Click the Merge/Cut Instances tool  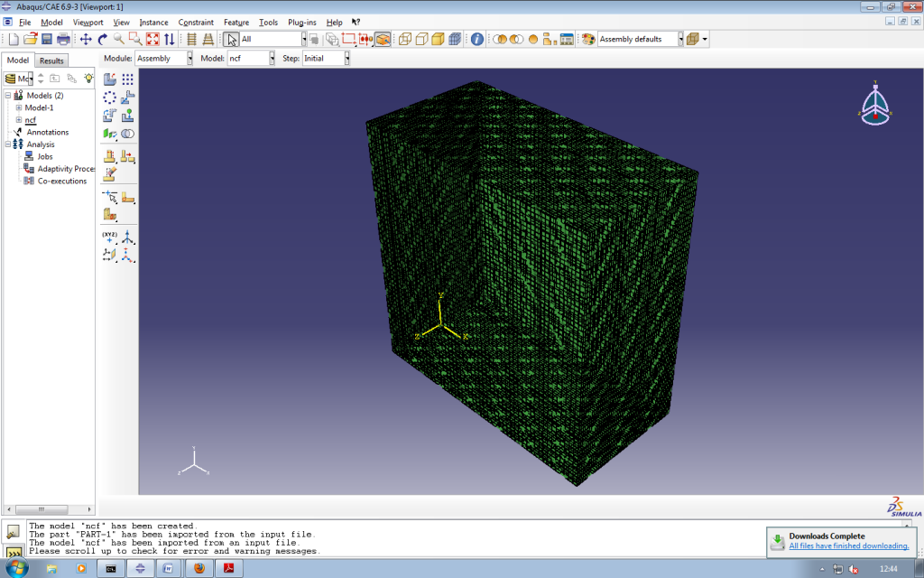[x=127, y=134]
